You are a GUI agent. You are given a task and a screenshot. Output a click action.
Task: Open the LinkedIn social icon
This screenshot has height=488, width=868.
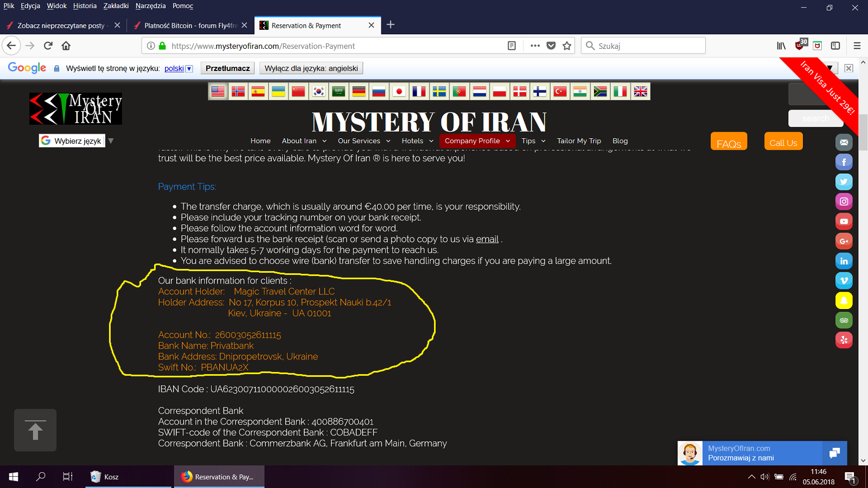844,261
